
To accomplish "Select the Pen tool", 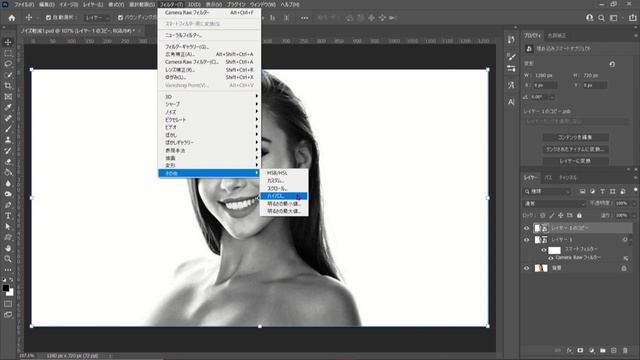I will (x=8, y=205).
